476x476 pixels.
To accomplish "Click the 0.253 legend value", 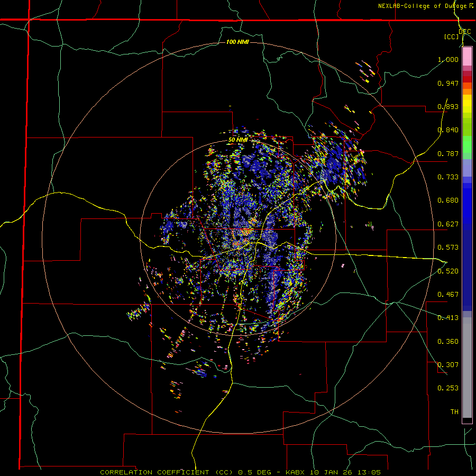I will point(448,388).
